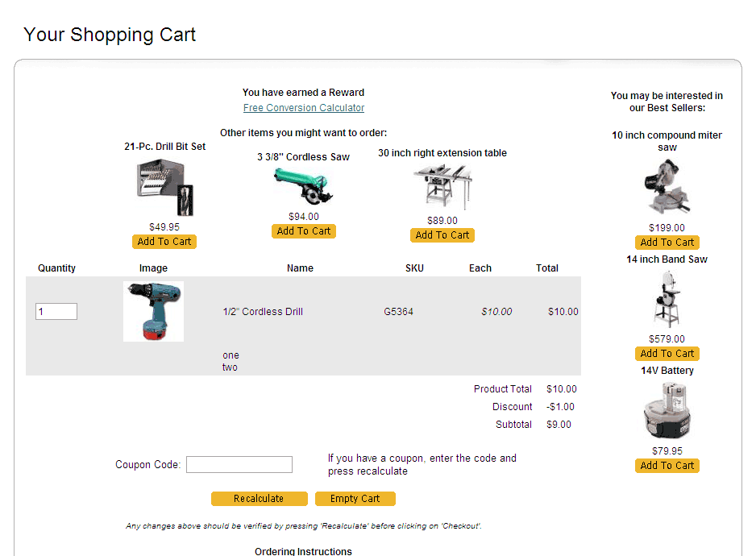This screenshot has height=556, width=756.
Task: Add the extension table to cart
Action: [442, 235]
